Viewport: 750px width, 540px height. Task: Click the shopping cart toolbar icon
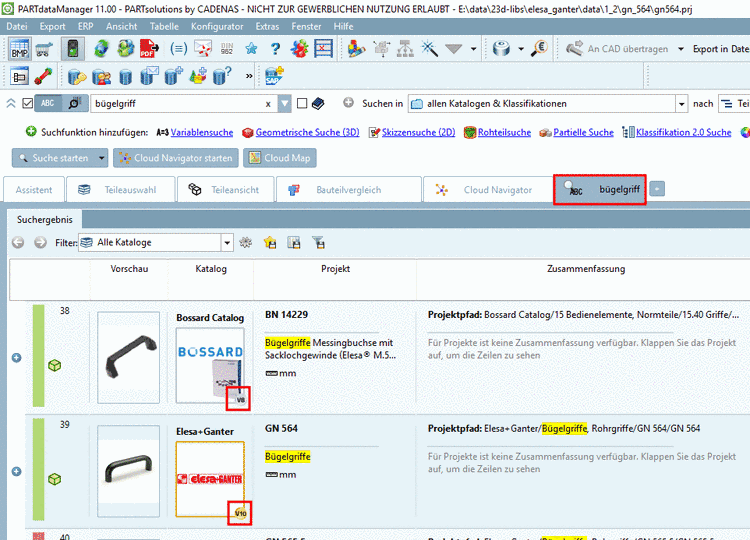[x=44, y=49]
